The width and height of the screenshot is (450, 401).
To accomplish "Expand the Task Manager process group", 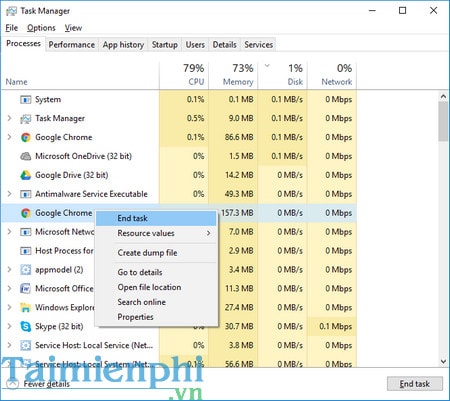I will (9, 118).
